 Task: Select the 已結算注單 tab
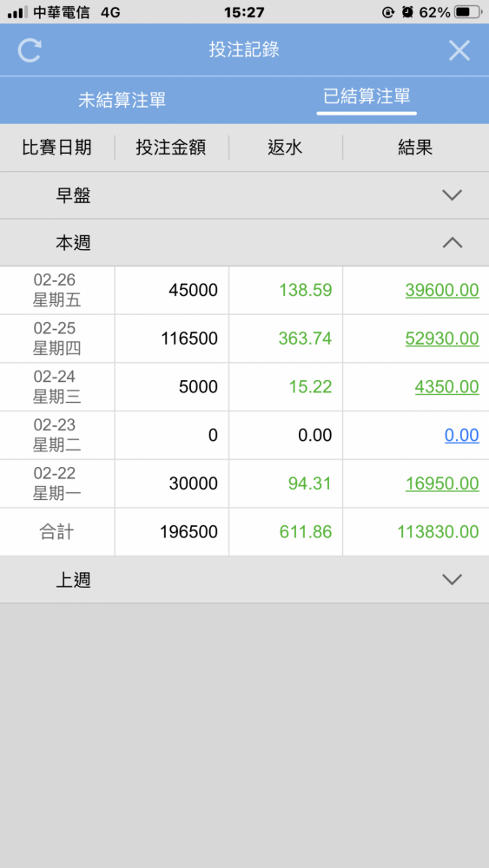pyautogui.click(x=367, y=97)
